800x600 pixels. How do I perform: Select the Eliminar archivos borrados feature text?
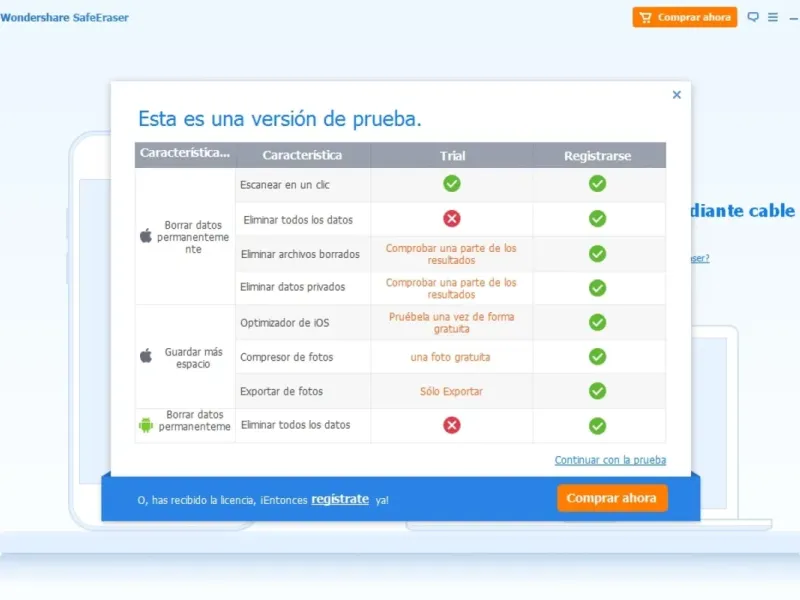coord(300,254)
